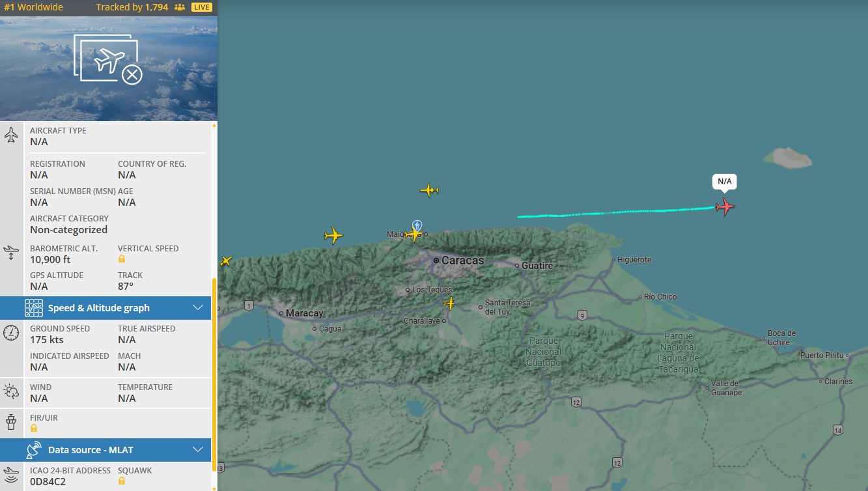Viewport: 868px width, 491px height.
Task: Click the squawk lock icon
Action: [x=122, y=481]
